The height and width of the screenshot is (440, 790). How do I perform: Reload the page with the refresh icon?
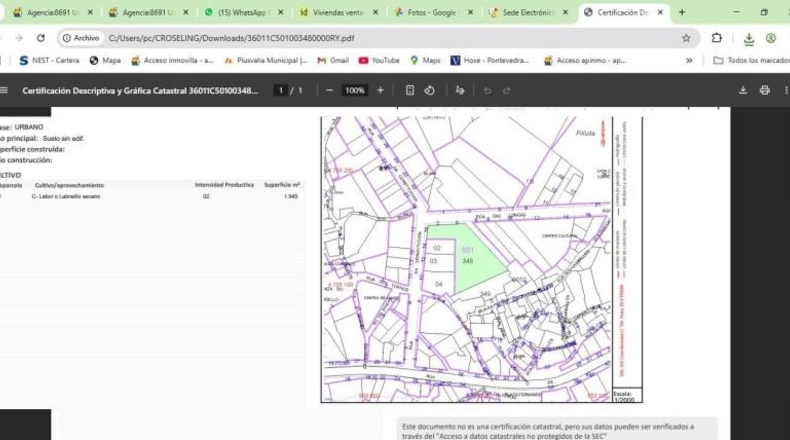(x=41, y=38)
